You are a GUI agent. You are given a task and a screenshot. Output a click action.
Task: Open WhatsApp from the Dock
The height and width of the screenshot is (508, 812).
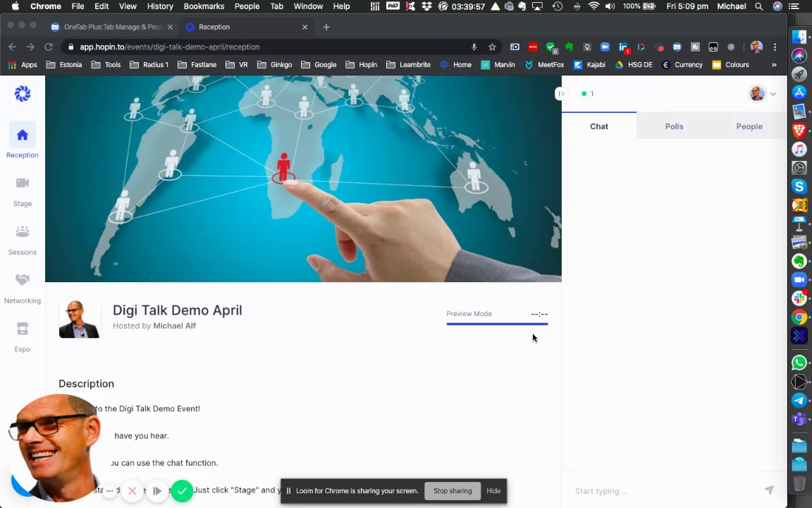(799, 363)
